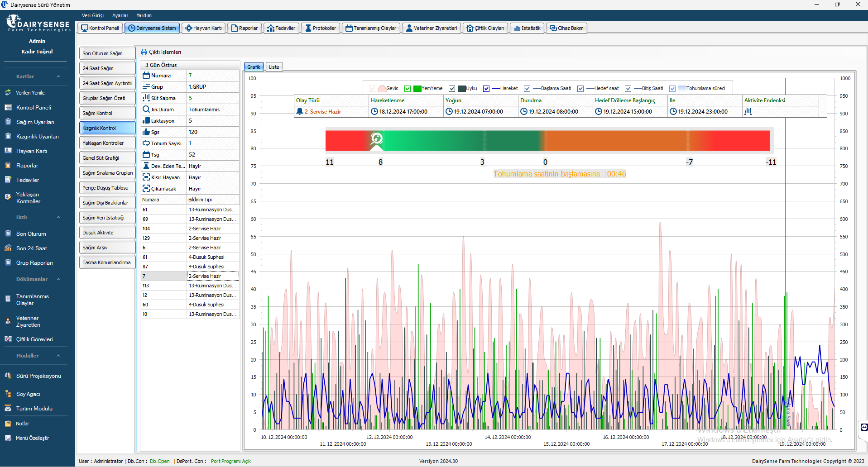Viewport: 868px width, 467px height.
Task: Open the Pençe Düşüş Tablosu button
Action: pyautogui.click(x=107, y=188)
